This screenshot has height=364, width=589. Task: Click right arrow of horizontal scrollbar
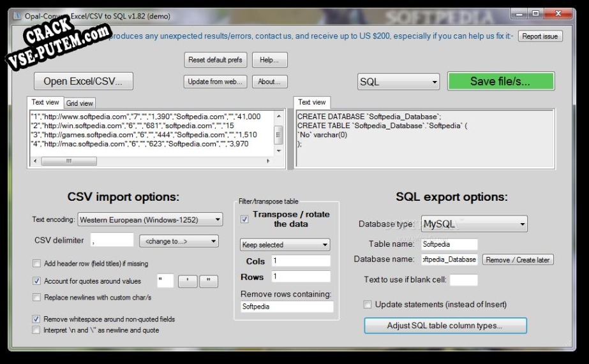click(x=268, y=161)
